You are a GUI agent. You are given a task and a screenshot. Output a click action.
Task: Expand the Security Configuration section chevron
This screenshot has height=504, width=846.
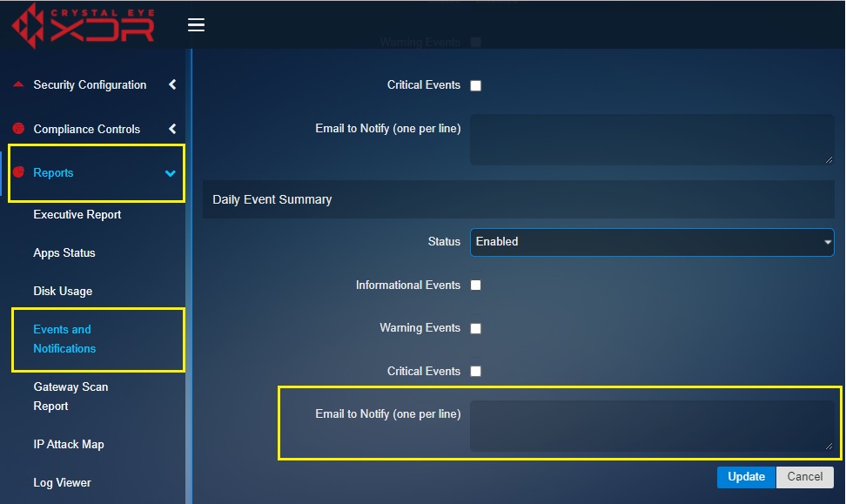[x=172, y=84]
